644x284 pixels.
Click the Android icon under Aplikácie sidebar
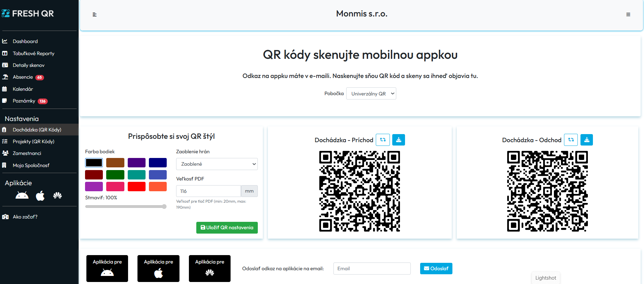coord(22,196)
